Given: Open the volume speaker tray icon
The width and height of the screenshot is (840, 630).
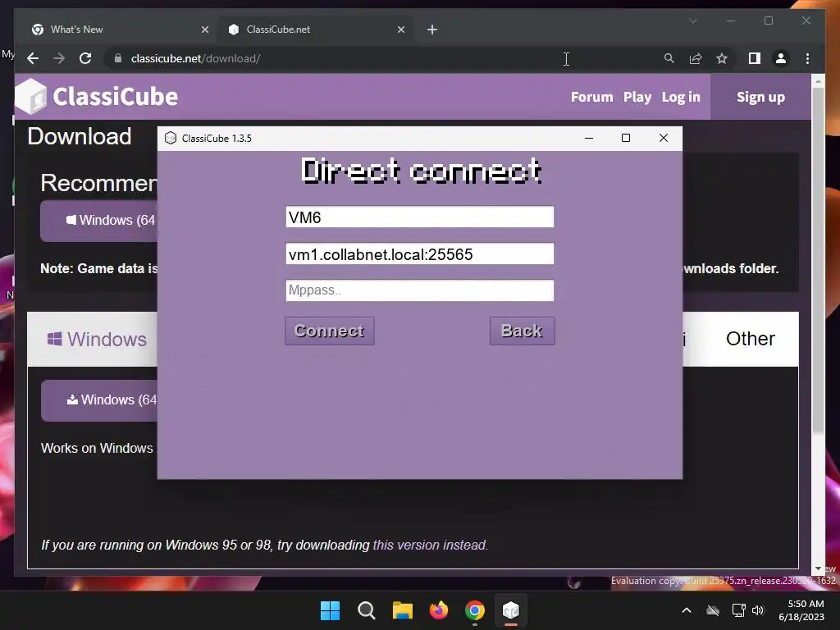Looking at the screenshot, I should 757,610.
